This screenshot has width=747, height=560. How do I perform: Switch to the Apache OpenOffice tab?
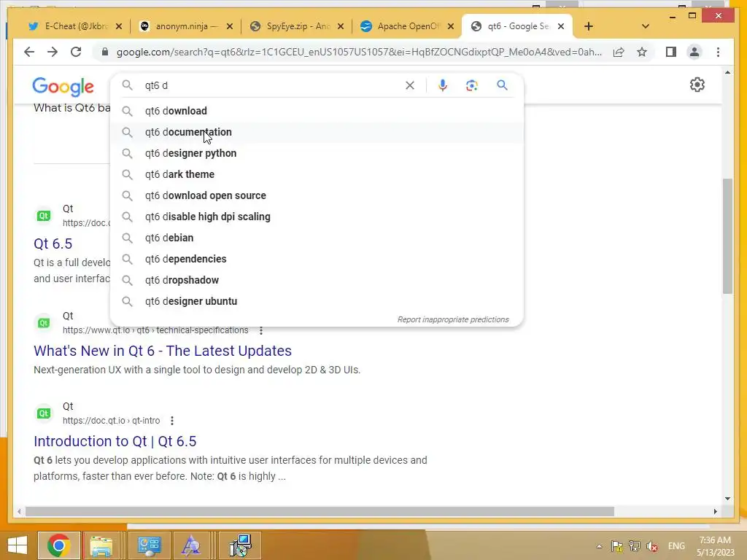click(407, 26)
